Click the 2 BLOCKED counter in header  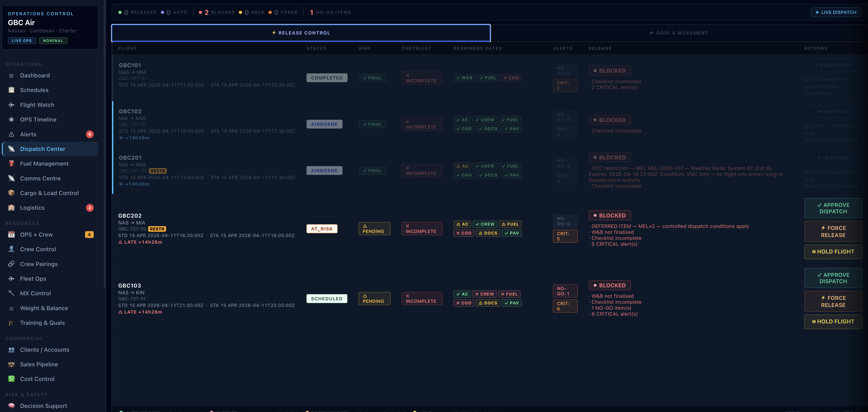(217, 13)
